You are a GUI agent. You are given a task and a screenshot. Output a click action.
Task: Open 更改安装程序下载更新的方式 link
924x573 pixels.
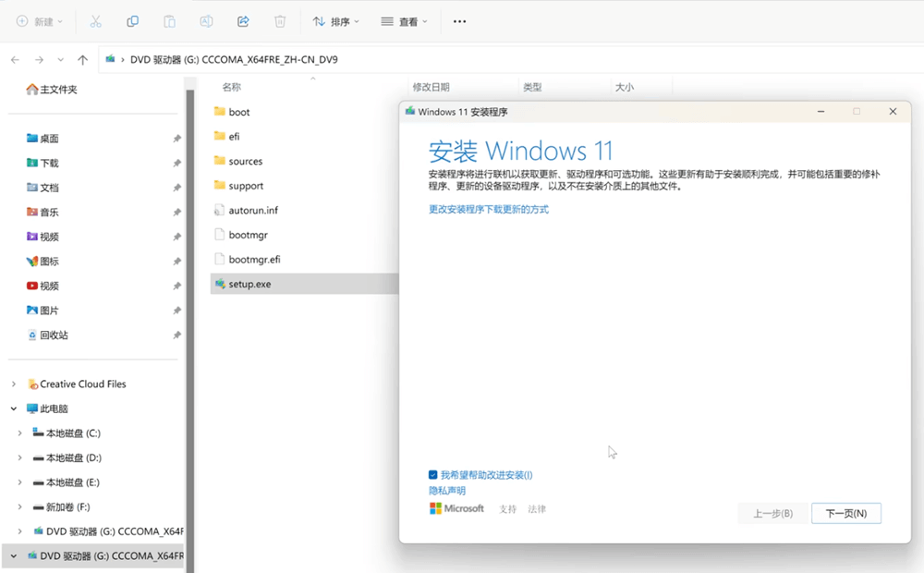(x=488, y=210)
